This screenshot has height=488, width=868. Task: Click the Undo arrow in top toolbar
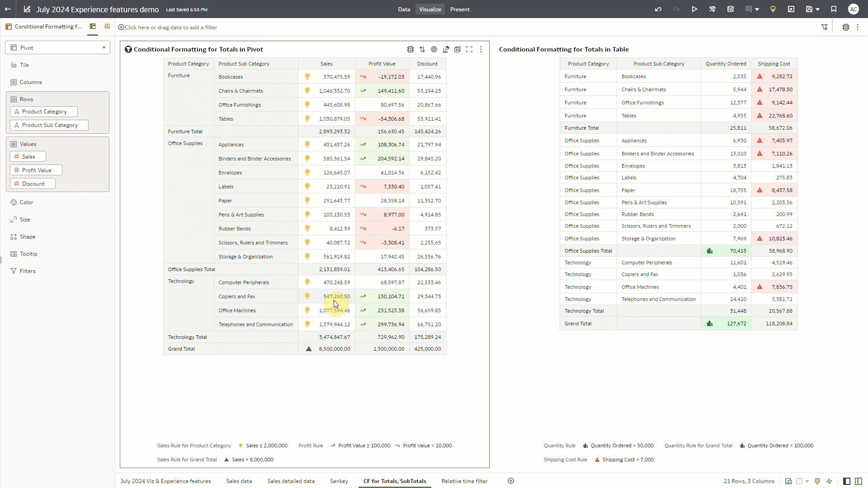pyautogui.click(x=658, y=9)
